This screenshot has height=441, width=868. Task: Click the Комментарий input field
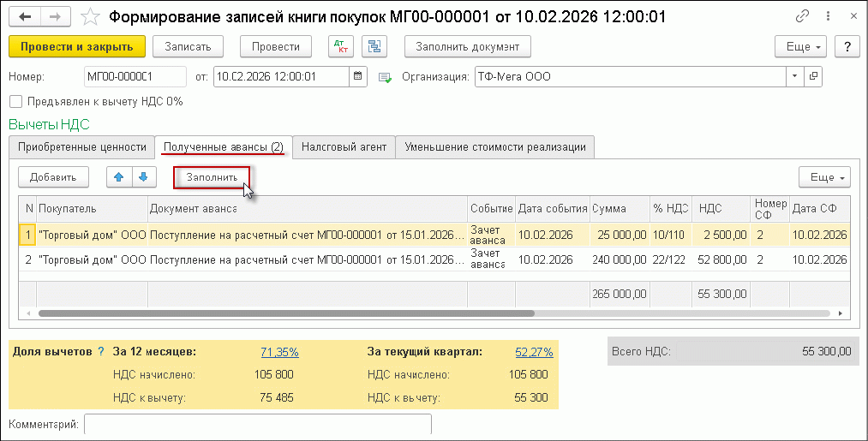257,425
